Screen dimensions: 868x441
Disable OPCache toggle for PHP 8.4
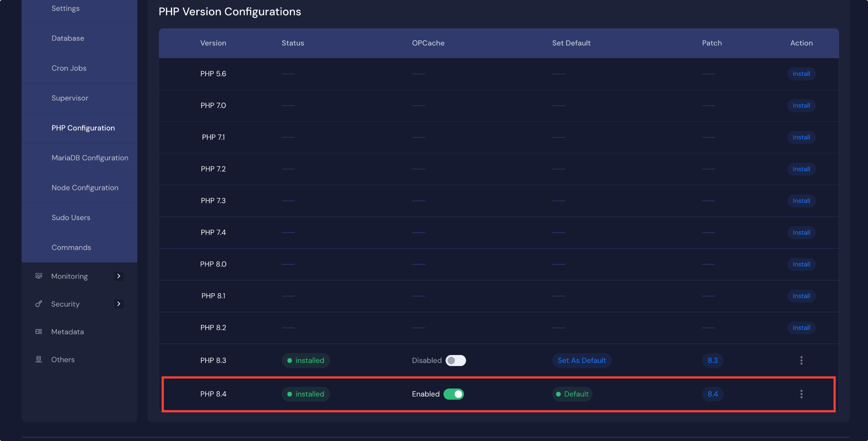coord(453,394)
